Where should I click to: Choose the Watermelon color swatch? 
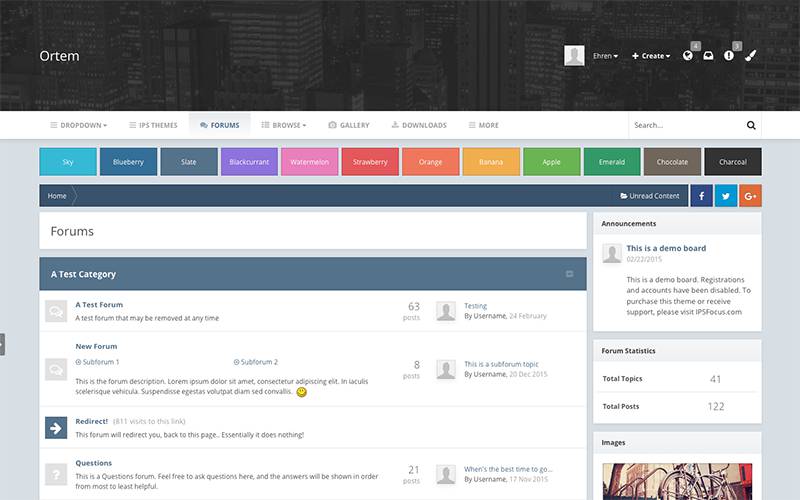tap(310, 162)
